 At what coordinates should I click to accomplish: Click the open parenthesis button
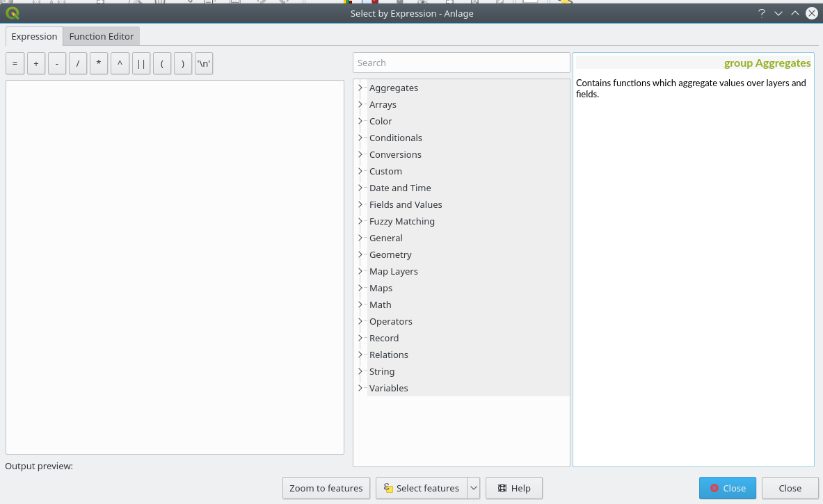162,63
